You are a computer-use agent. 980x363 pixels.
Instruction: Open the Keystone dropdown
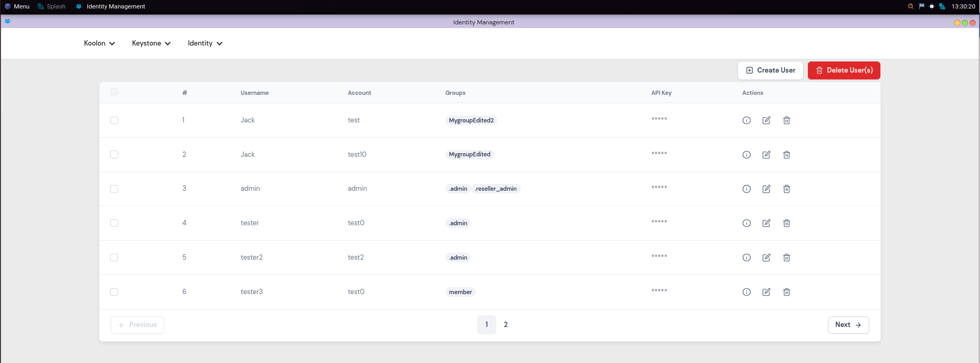coord(152,43)
